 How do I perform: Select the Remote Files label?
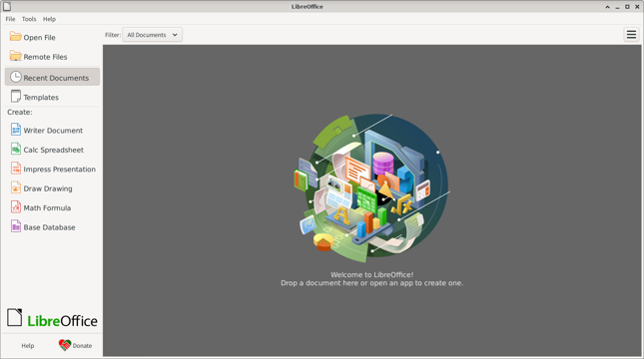45,57
